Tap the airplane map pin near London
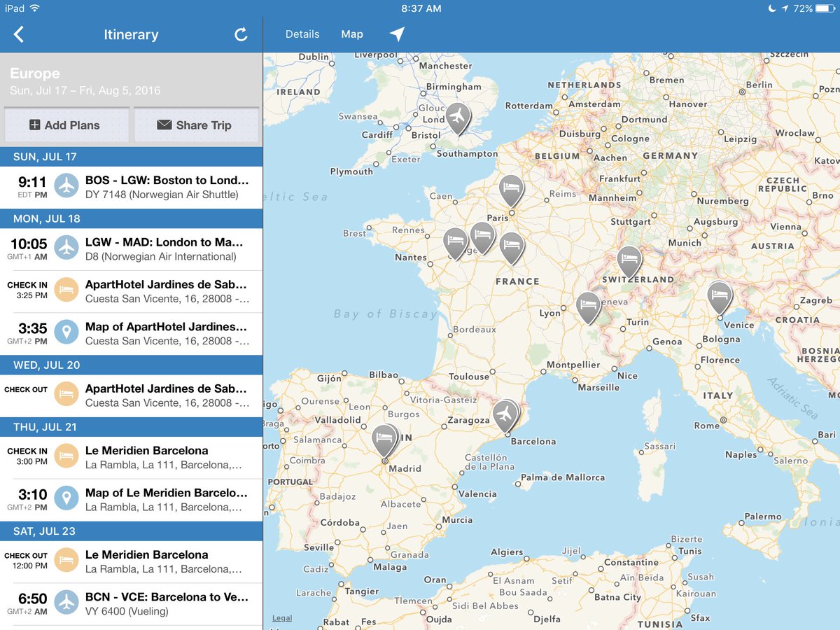The image size is (840, 630). (x=457, y=117)
